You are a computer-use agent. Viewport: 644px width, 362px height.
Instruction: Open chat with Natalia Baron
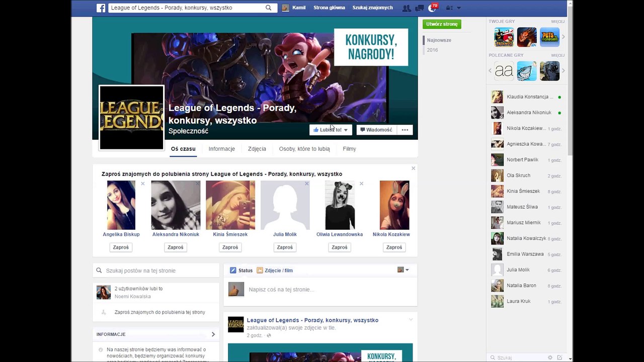point(526,286)
